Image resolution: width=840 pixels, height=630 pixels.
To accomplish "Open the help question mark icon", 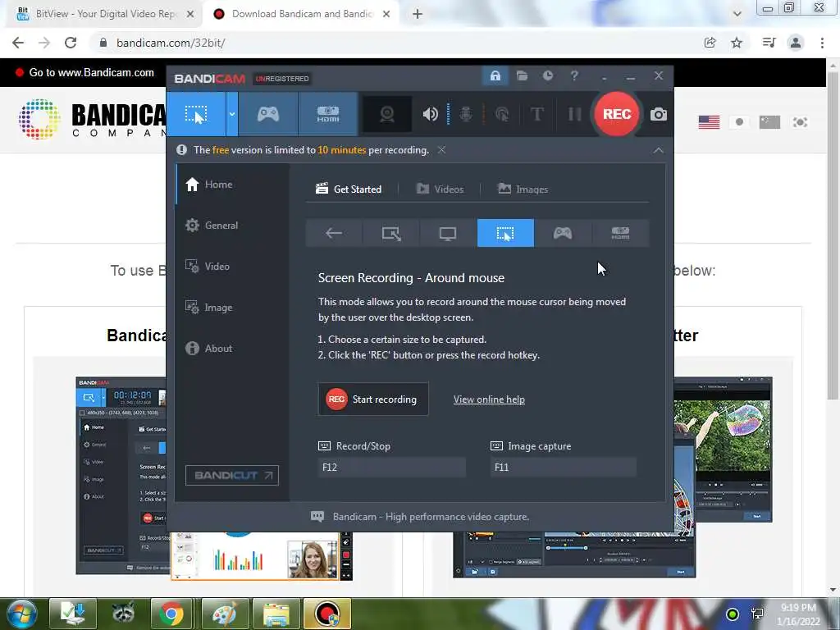I will (574, 75).
